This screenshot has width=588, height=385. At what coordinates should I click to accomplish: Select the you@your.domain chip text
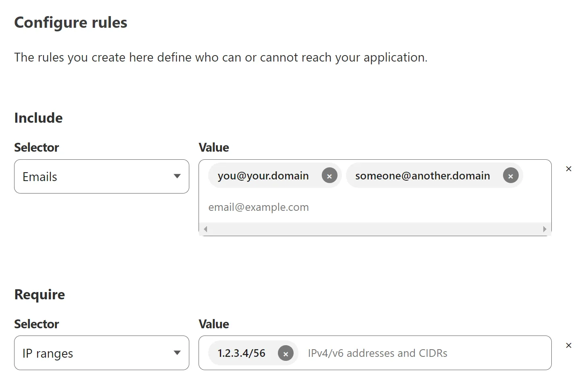pyautogui.click(x=263, y=176)
